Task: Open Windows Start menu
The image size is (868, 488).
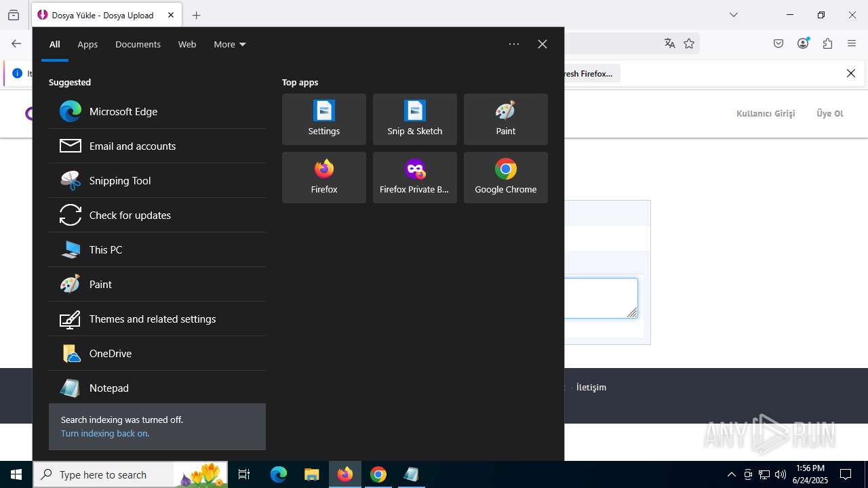Action: (x=16, y=474)
